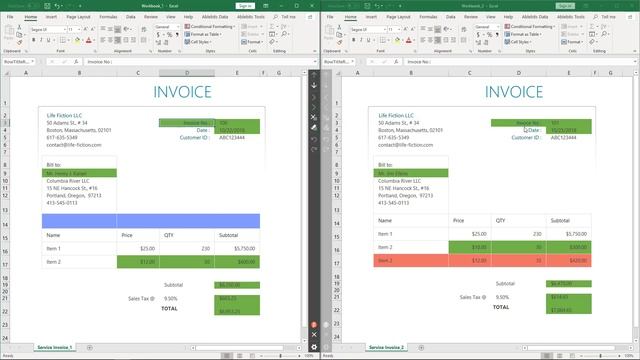This screenshot has width=640, height=360.
Task: Apply Comma Style in Workbook 1
Action: coord(177,35)
